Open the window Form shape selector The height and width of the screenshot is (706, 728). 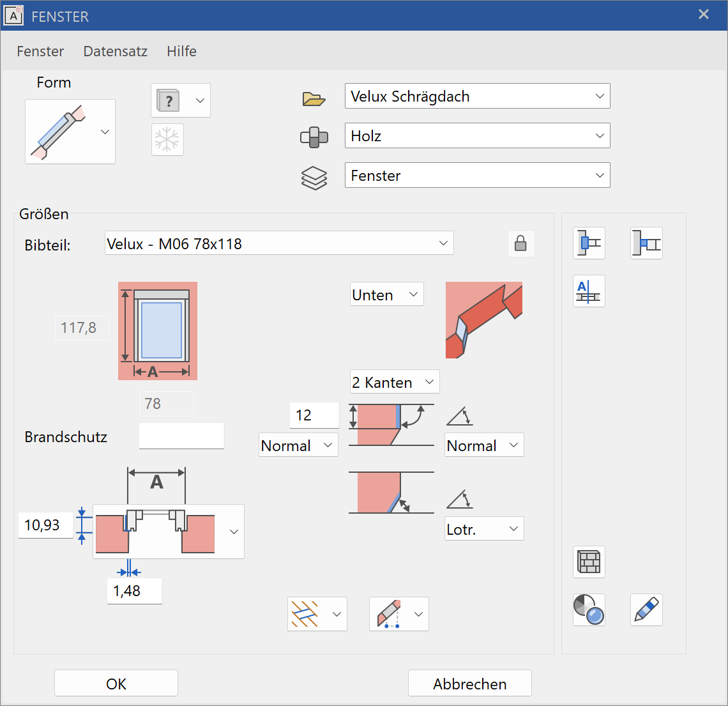click(70, 132)
